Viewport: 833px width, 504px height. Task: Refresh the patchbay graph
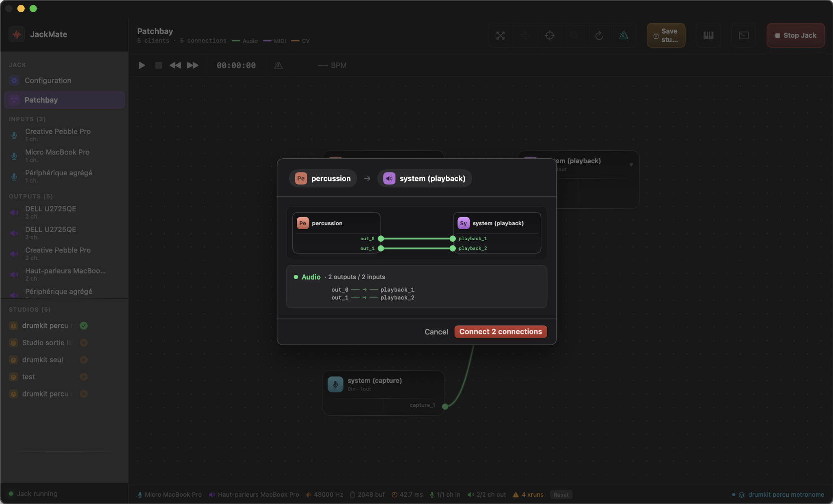coord(599,35)
